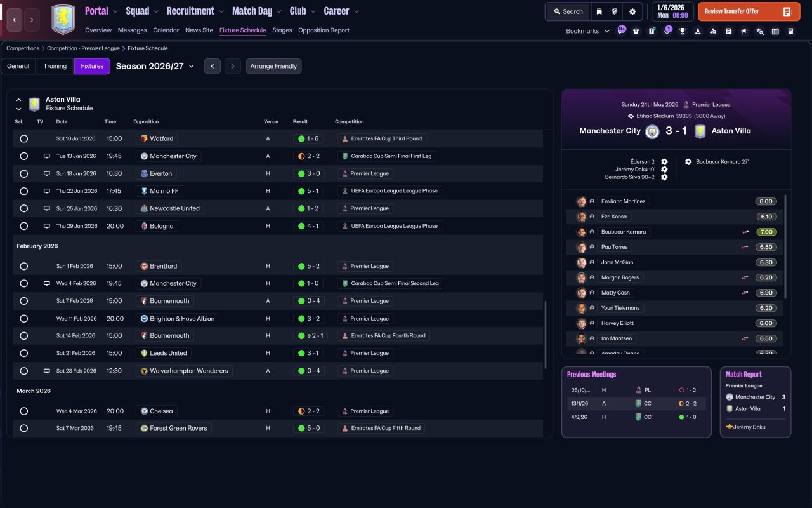The height and width of the screenshot is (508, 812).
Task: Switch to the Opposition Report tab
Action: [324, 30]
